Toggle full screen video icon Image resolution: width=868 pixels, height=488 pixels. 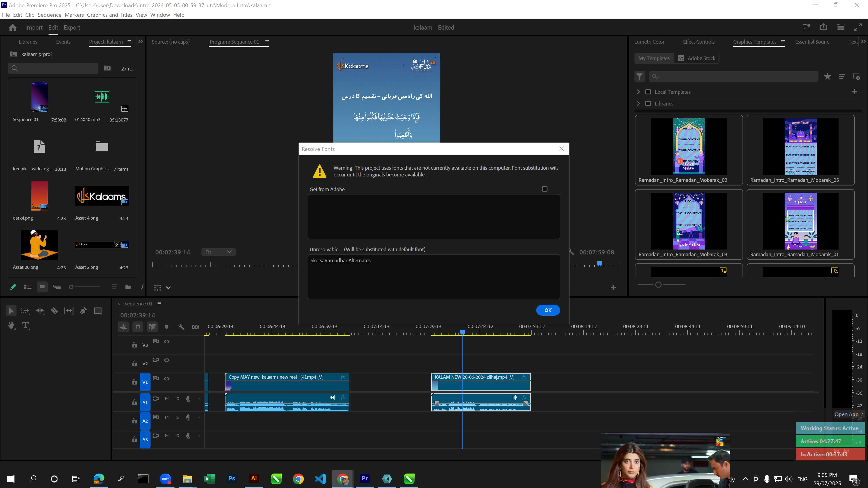[858, 27]
